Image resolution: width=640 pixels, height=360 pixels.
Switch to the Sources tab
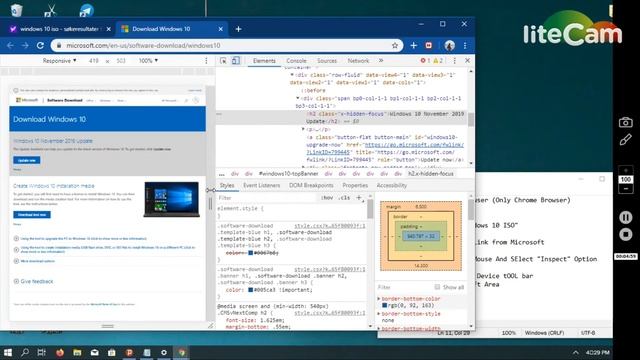(x=327, y=61)
